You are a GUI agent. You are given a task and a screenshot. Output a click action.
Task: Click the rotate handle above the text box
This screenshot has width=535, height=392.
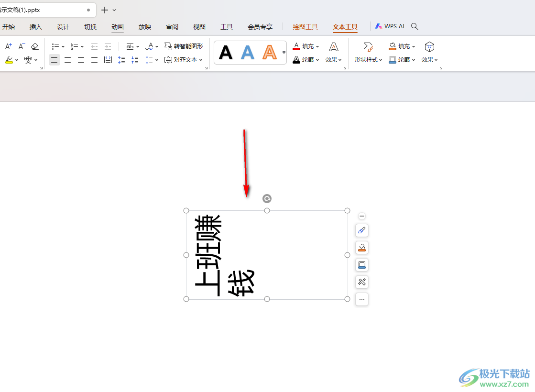(x=267, y=198)
